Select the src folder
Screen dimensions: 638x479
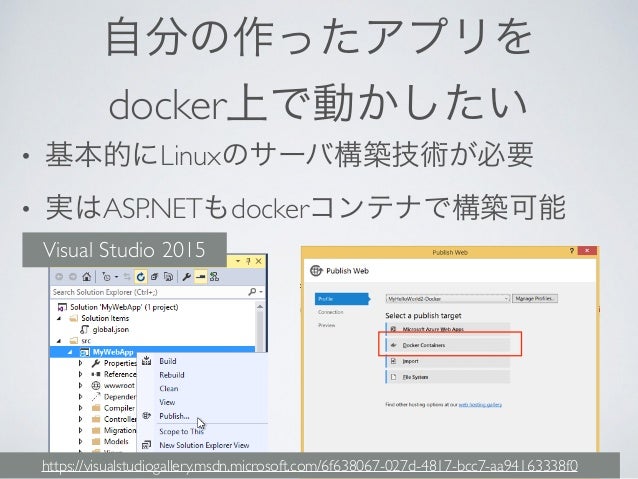pos(86,341)
